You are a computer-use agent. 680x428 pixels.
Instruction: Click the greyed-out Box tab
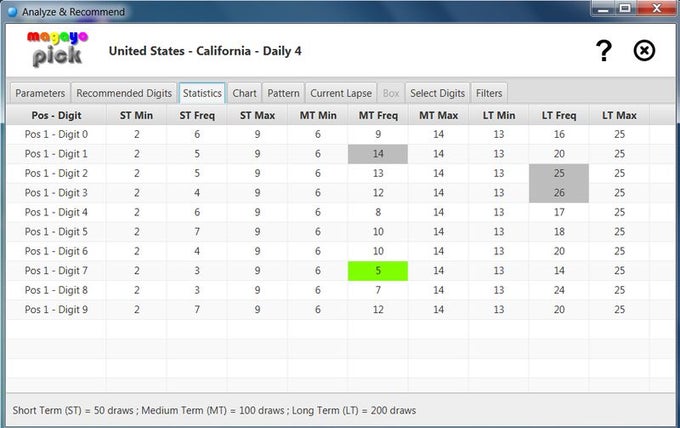point(391,93)
